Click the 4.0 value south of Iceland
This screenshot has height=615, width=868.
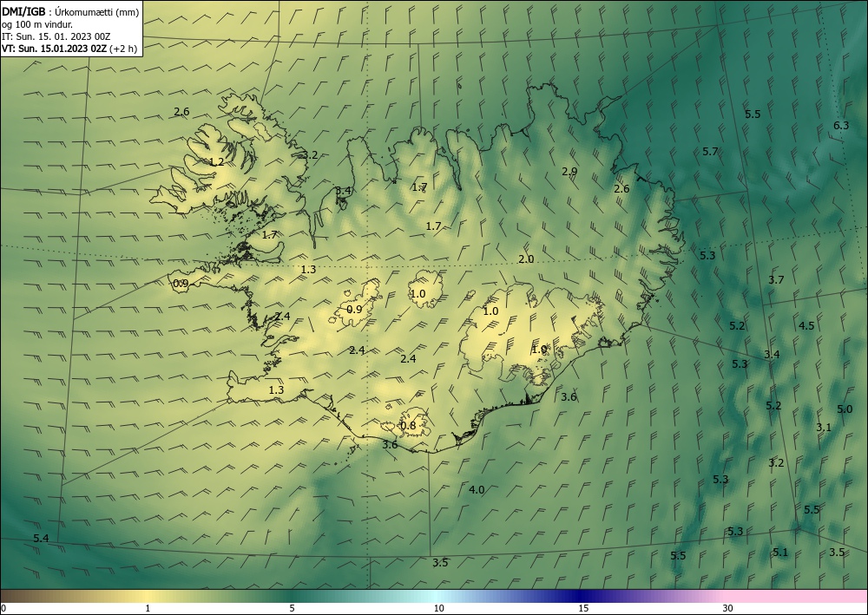(477, 490)
